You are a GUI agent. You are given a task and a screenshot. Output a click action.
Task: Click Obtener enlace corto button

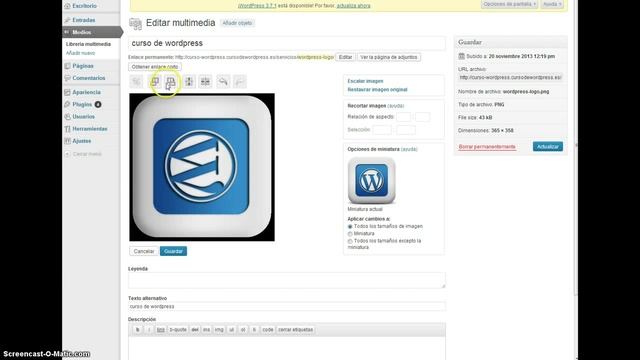click(x=155, y=67)
